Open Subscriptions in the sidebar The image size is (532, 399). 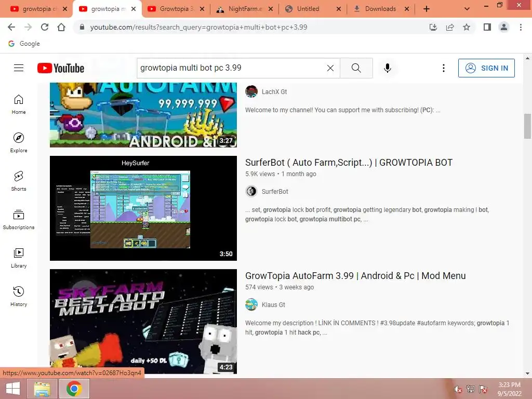click(x=19, y=220)
